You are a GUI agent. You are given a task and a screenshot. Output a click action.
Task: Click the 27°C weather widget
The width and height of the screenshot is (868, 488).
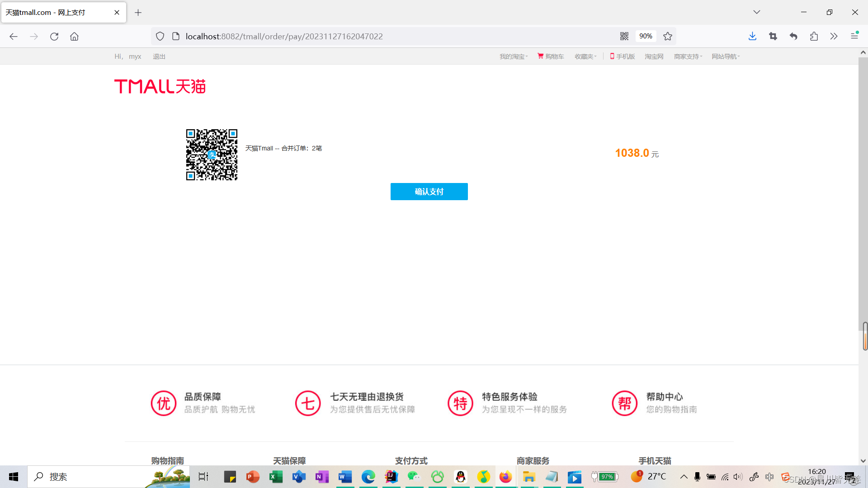648,476
